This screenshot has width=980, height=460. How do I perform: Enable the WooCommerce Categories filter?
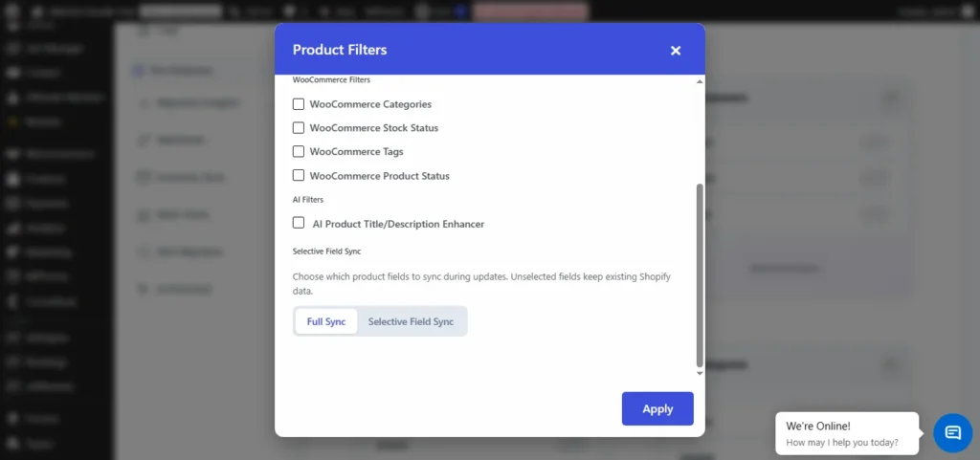pos(299,104)
